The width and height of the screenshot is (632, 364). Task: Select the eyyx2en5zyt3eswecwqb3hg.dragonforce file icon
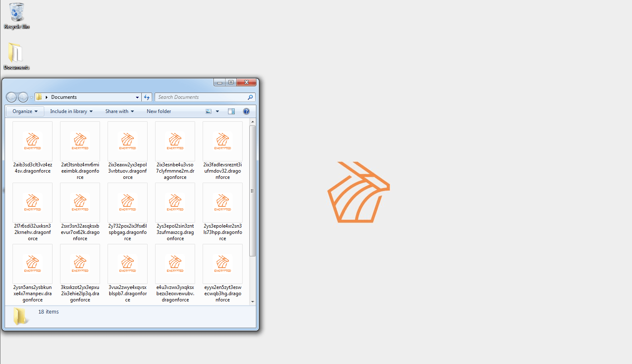pos(222,264)
